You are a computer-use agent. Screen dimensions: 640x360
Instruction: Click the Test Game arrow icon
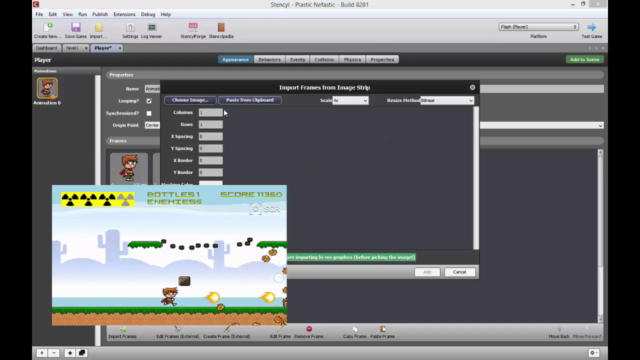591,27
